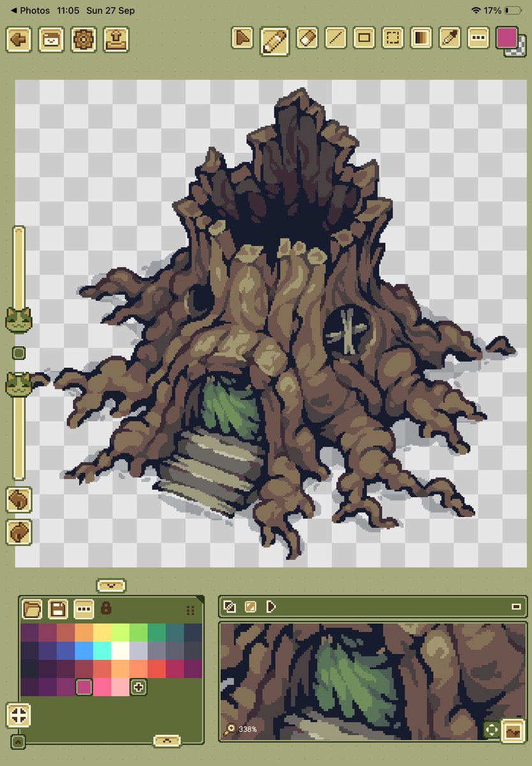Image resolution: width=532 pixels, height=766 pixels.
Task: Pick the cyan aqua swatch
Action: [102, 650]
